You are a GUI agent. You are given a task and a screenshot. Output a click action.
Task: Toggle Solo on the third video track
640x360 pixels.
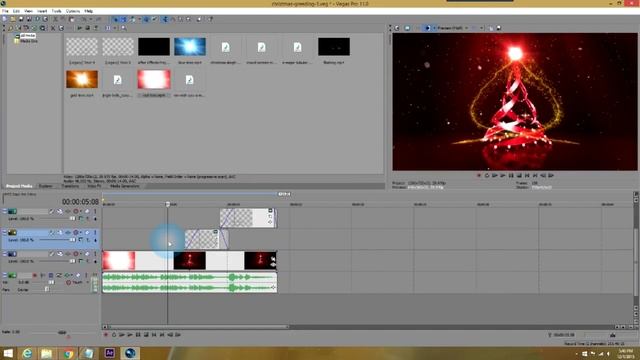tap(95, 254)
